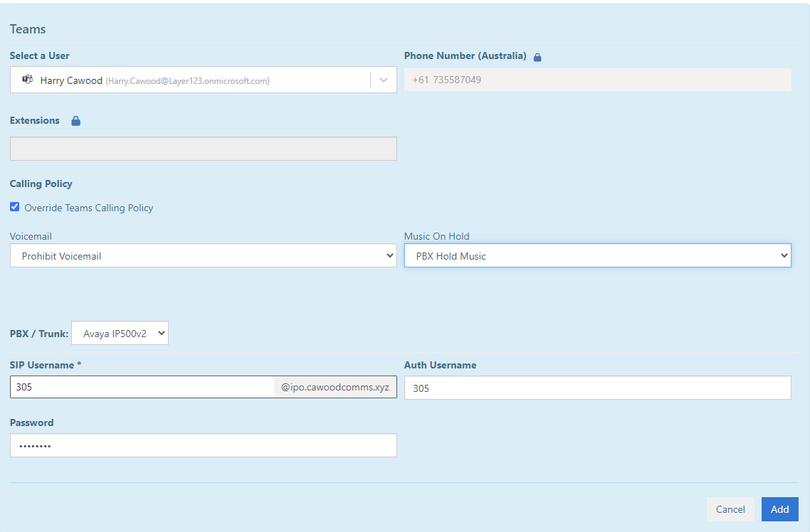This screenshot has width=810, height=532.
Task: Toggle Override Teams Calling Policy checkbox
Action: click(14, 207)
